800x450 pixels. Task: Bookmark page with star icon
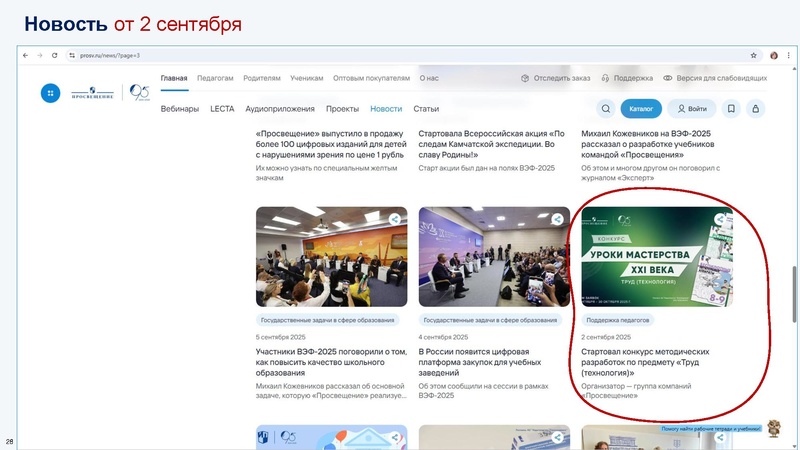[x=754, y=55]
